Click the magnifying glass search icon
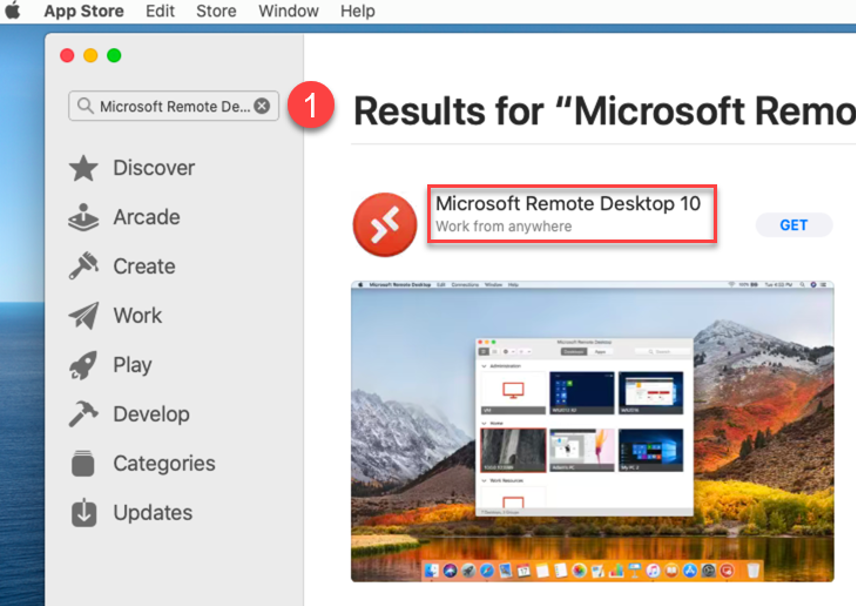The height and width of the screenshot is (606, 856). click(85, 105)
